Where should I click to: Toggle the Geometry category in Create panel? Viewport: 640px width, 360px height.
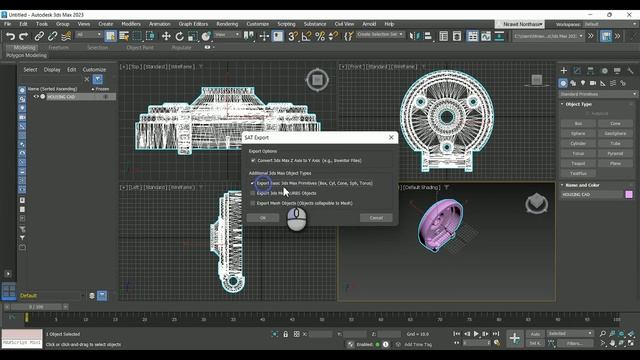point(563,83)
